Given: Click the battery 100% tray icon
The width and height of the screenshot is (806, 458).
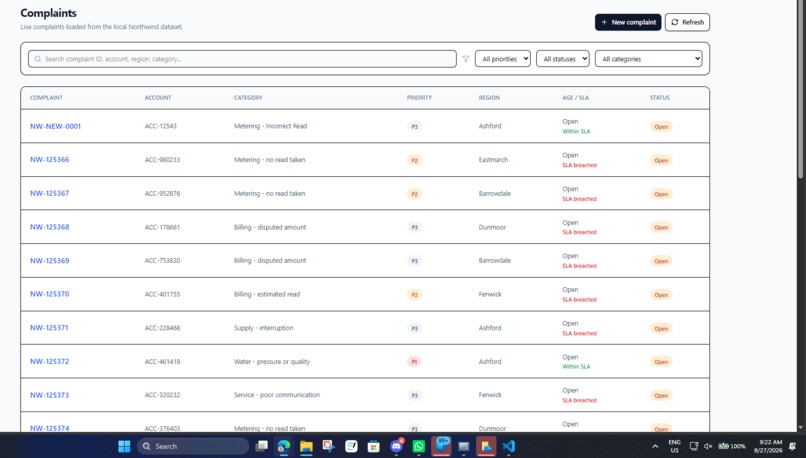Looking at the screenshot, I should coord(731,446).
